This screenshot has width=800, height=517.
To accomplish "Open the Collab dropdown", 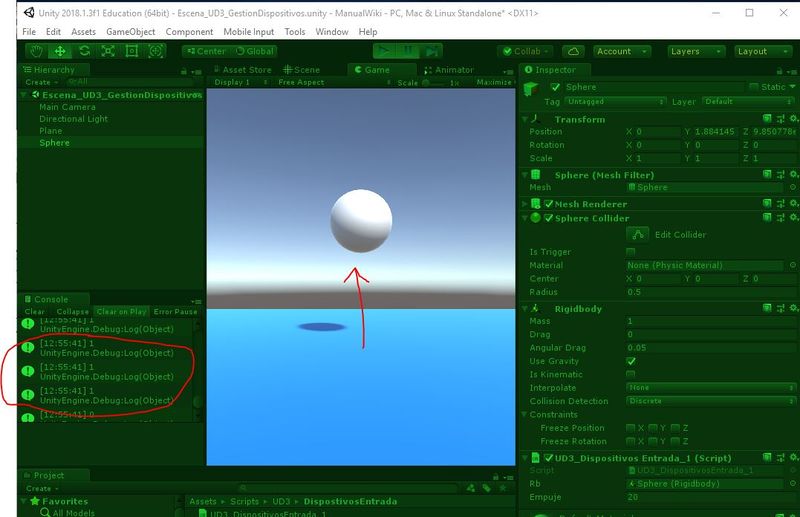I will (x=525, y=51).
